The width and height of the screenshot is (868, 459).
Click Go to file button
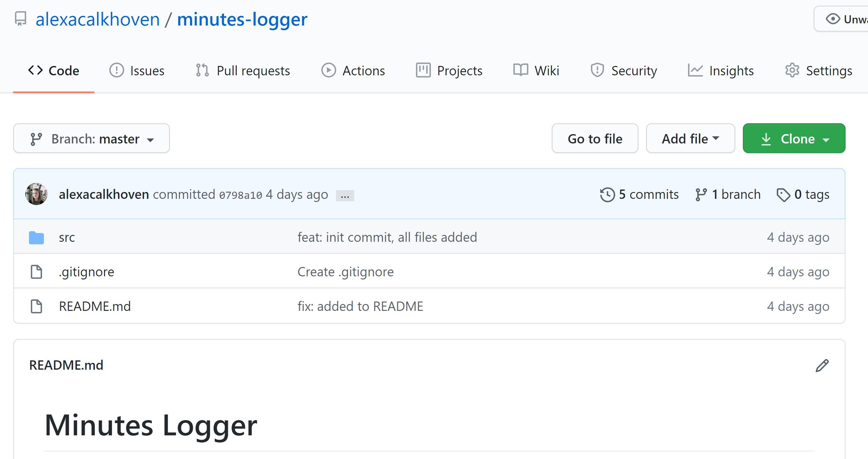point(595,138)
